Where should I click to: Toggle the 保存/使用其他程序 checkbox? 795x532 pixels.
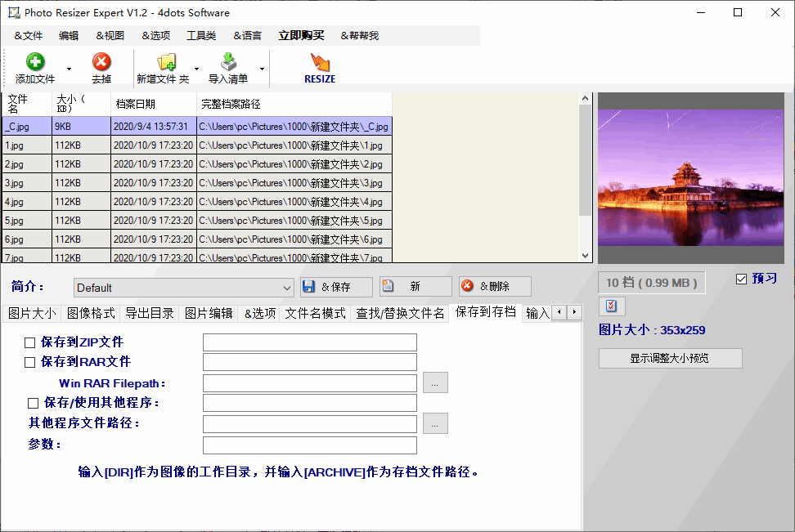pos(33,404)
